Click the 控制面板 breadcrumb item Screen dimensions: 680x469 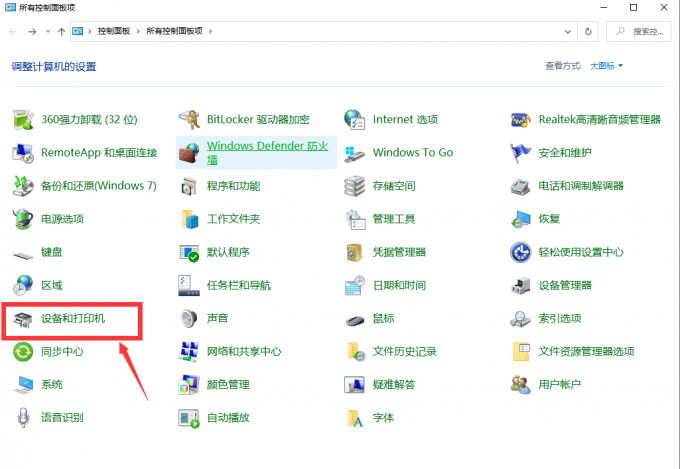click(114, 31)
